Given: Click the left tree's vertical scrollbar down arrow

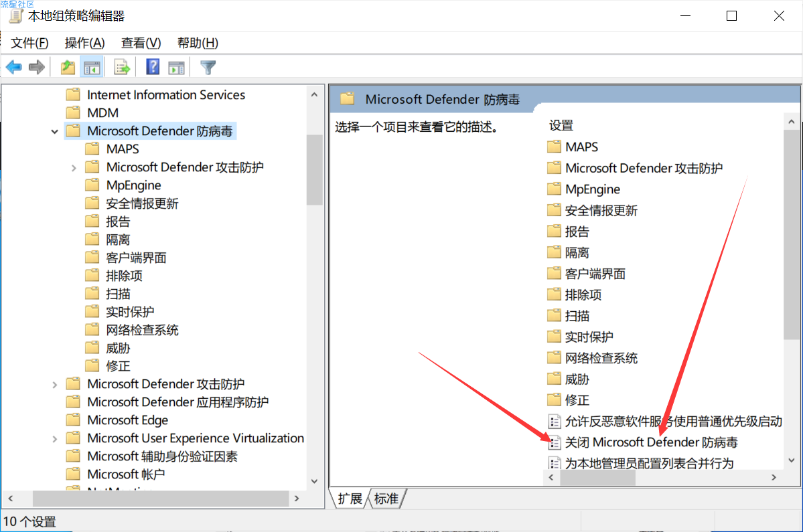Looking at the screenshot, I should click(315, 481).
